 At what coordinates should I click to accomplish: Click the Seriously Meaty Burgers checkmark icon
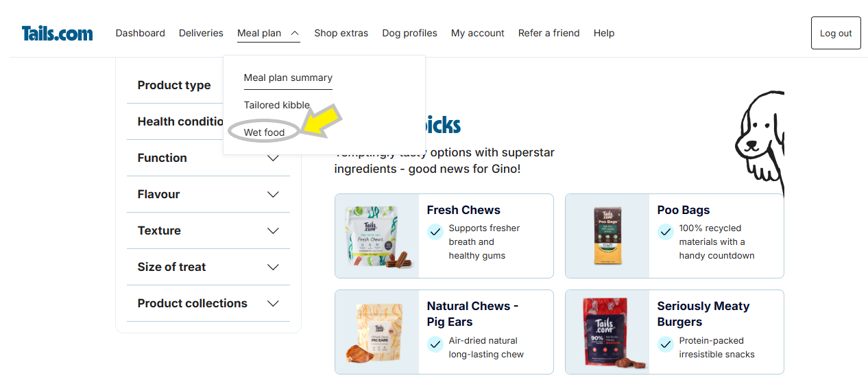coord(666,344)
